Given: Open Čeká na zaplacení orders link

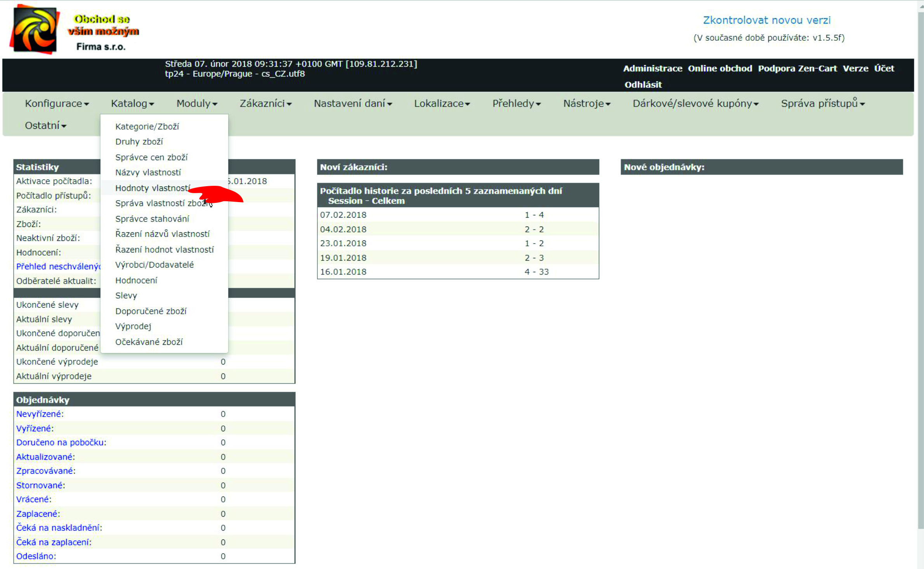Looking at the screenshot, I should (54, 542).
